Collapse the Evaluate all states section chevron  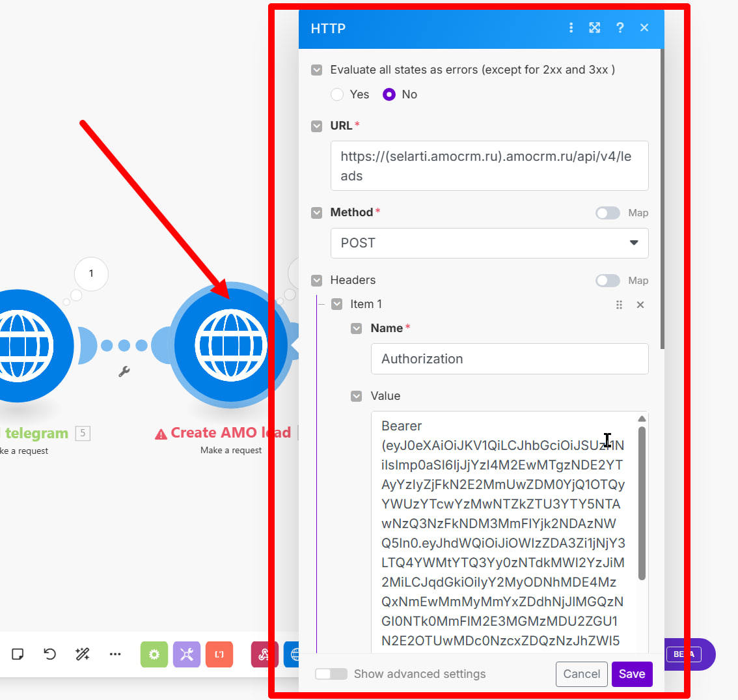pyautogui.click(x=317, y=70)
